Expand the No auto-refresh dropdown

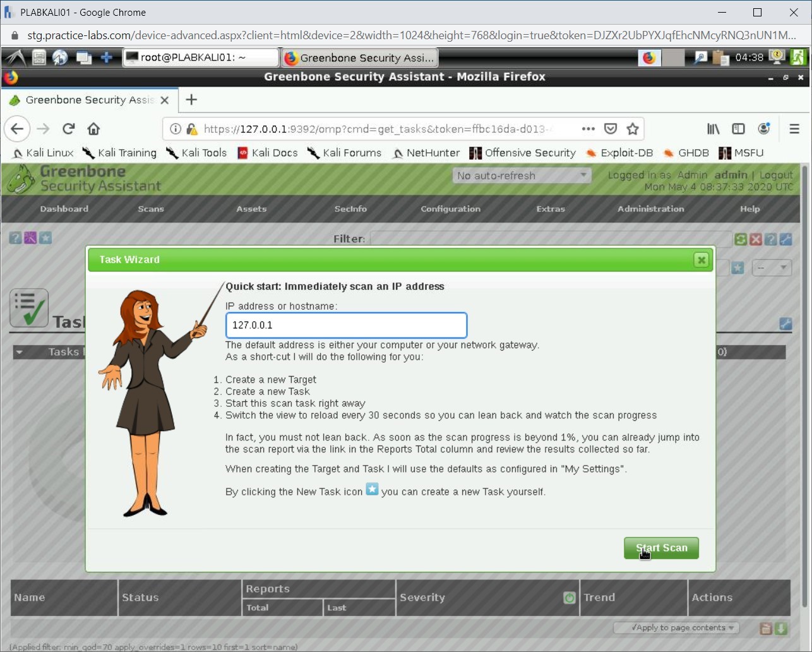pos(522,176)
